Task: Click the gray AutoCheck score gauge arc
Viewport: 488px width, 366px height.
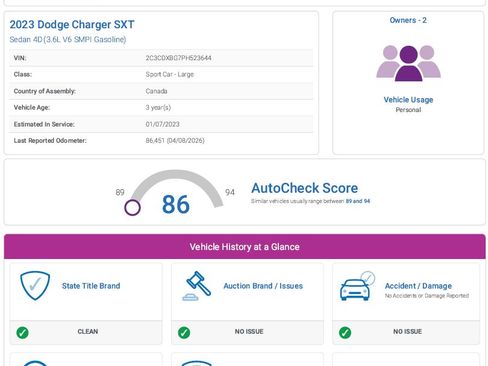Action: point(177,187)
